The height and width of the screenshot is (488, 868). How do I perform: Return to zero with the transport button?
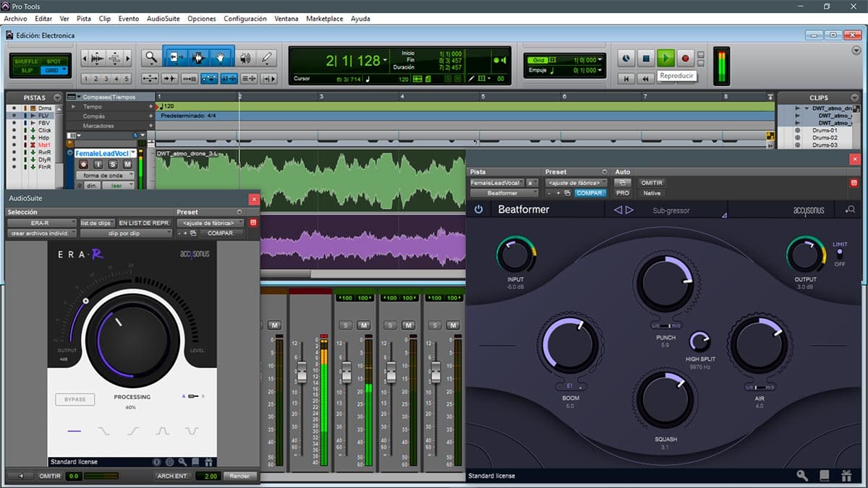pos(626,78)
